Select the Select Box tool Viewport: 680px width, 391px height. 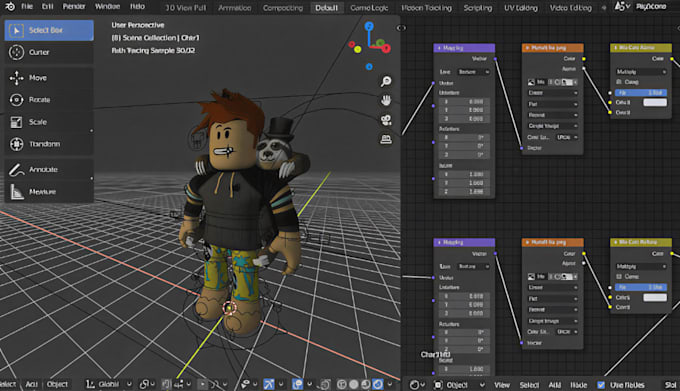(x=49, y=30)
